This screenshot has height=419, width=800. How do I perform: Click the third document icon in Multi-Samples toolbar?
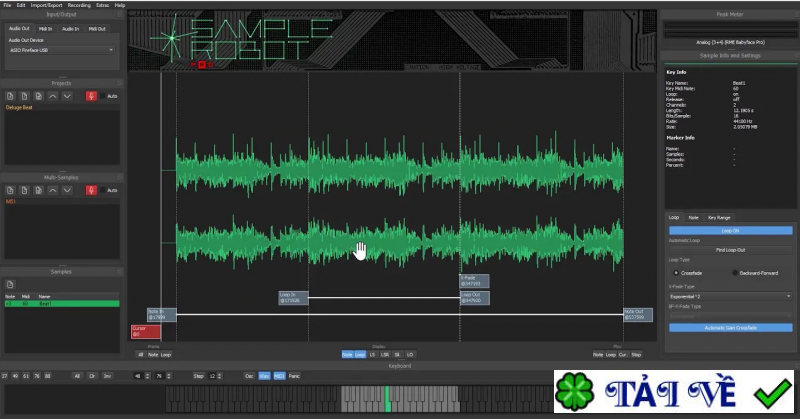[x=38, y=190]
